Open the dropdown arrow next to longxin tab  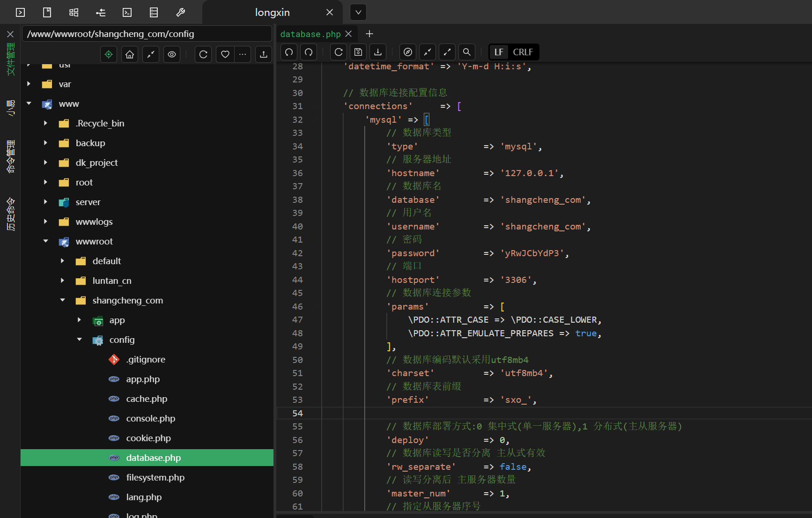tap(358, 13)
